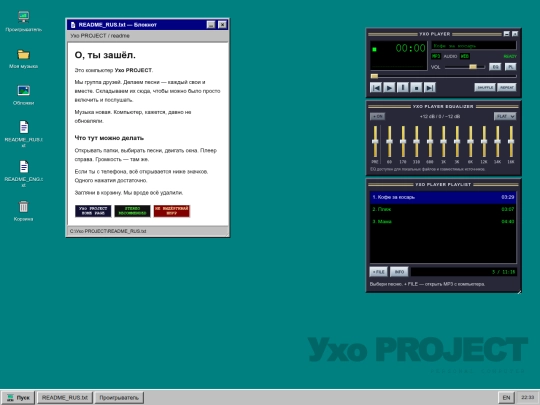Click the WEB source indicator
This screenshot has height=405, width=540.
tap(465, 56)
